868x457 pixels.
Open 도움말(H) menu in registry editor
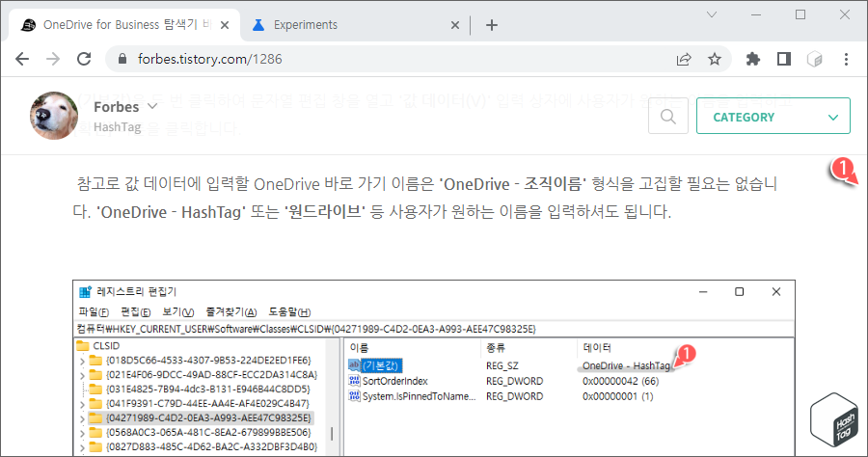(289, 312)
